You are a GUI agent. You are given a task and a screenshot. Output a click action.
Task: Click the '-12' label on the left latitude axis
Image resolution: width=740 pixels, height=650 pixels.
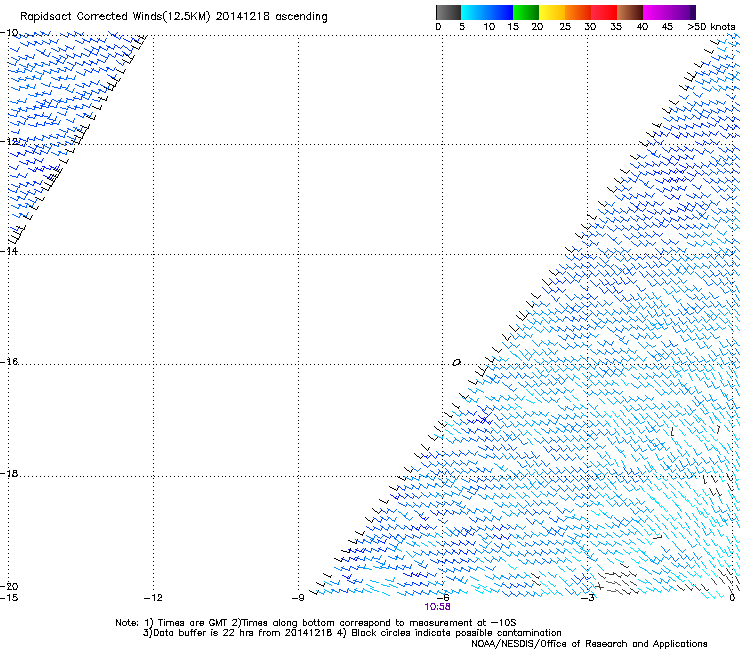pos(9,141)
